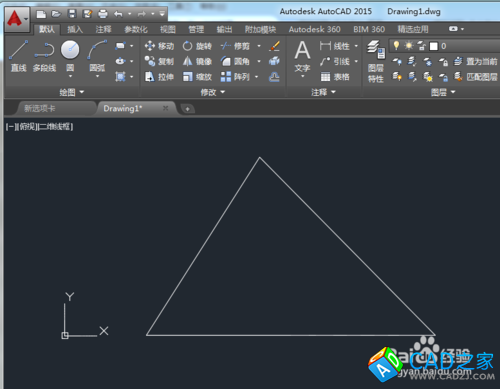Expand the Modify (修改) panel dropdown

coord(213,92)
